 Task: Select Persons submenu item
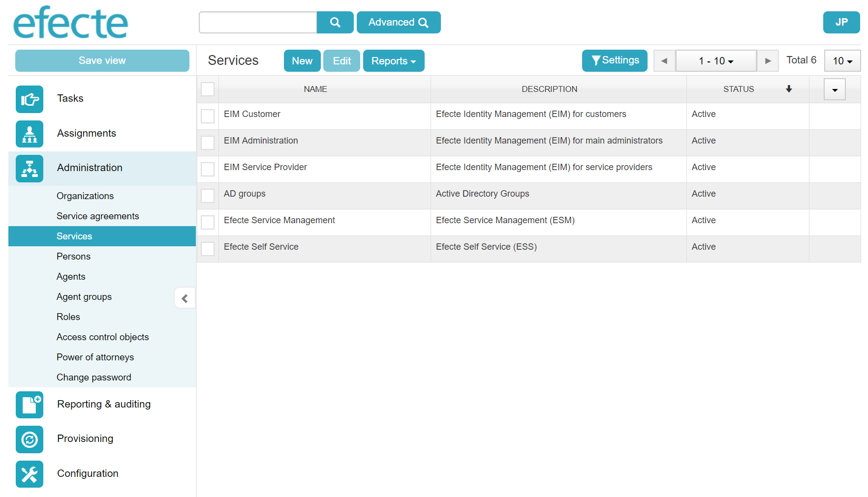pyautogui.click(x=102, y=256)
